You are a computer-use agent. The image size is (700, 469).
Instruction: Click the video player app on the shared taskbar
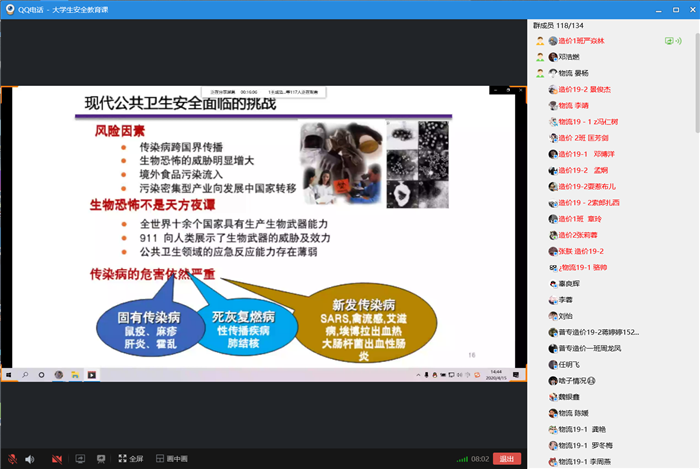tap(92, 375)
